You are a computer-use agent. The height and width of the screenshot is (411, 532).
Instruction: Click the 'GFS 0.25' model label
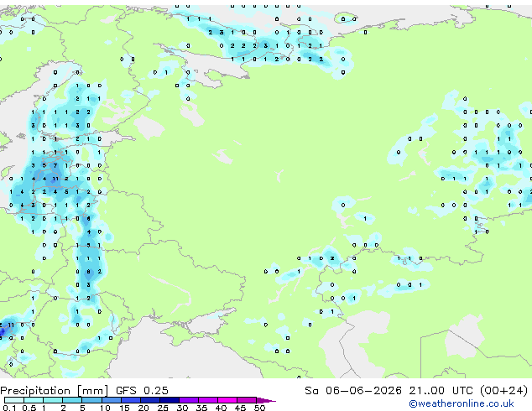pyautogui.click(x=142, y=391)
